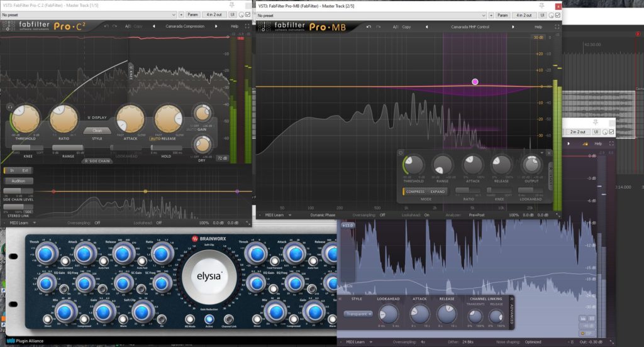Click the Output knob in Pro-MB
The width and height of the screenshot is (644, 347).
[x=531, y=165]
